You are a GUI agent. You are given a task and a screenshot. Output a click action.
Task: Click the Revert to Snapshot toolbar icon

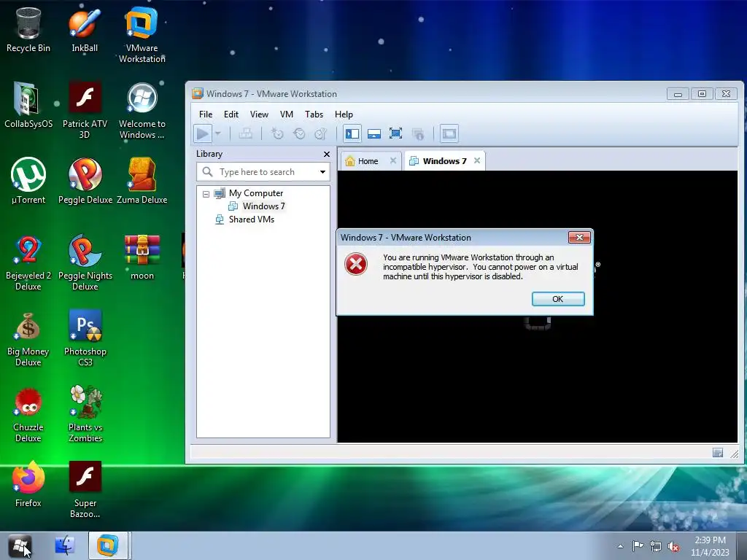point(298,134)
